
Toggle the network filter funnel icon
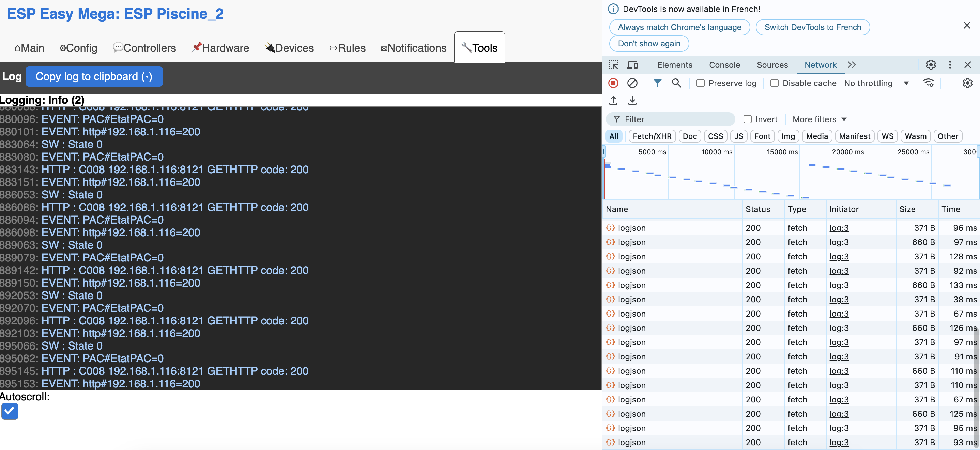(657, 83)
